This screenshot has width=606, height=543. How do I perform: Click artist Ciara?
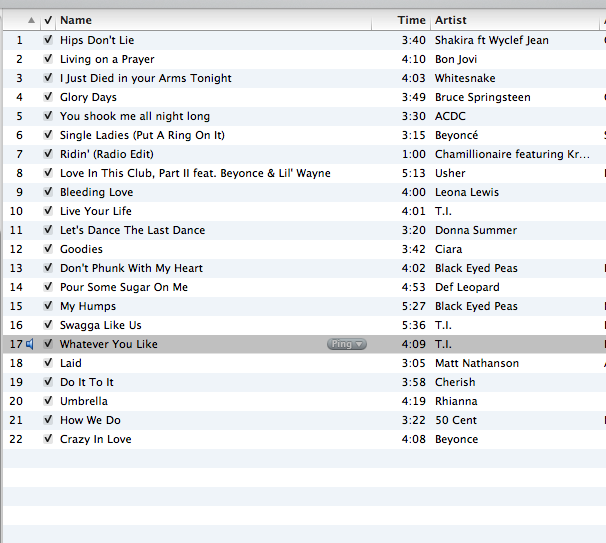tap(448, 249)
